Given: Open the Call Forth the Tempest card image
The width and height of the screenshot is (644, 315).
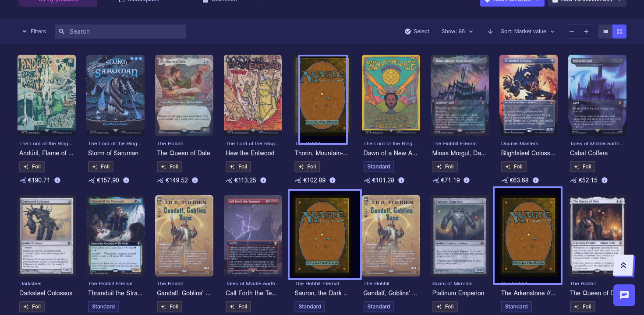Looking at the screenshot, I should click(253, 236).
